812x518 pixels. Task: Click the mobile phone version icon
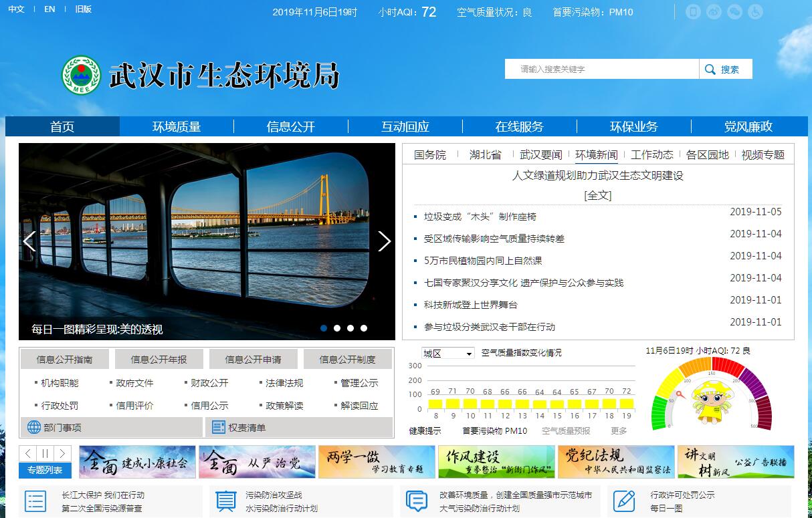coord(693,12)
